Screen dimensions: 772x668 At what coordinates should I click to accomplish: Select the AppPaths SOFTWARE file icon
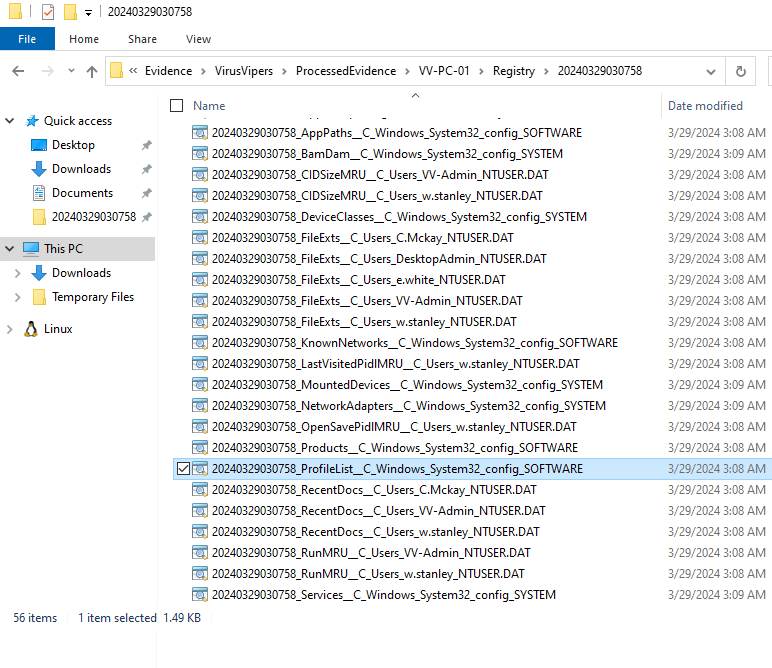[x=199, y=133]
